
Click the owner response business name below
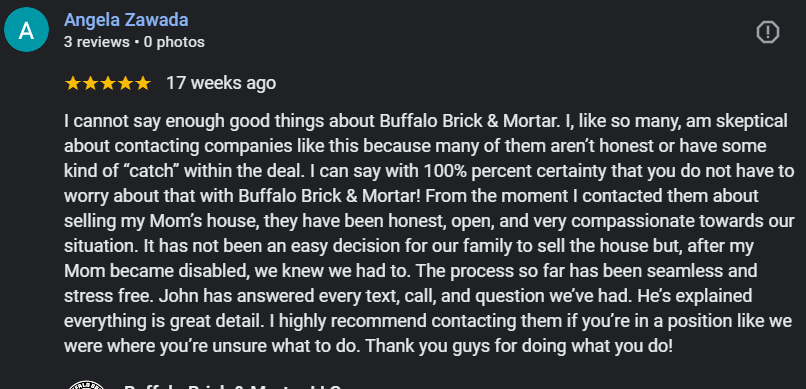coord(232,386)
